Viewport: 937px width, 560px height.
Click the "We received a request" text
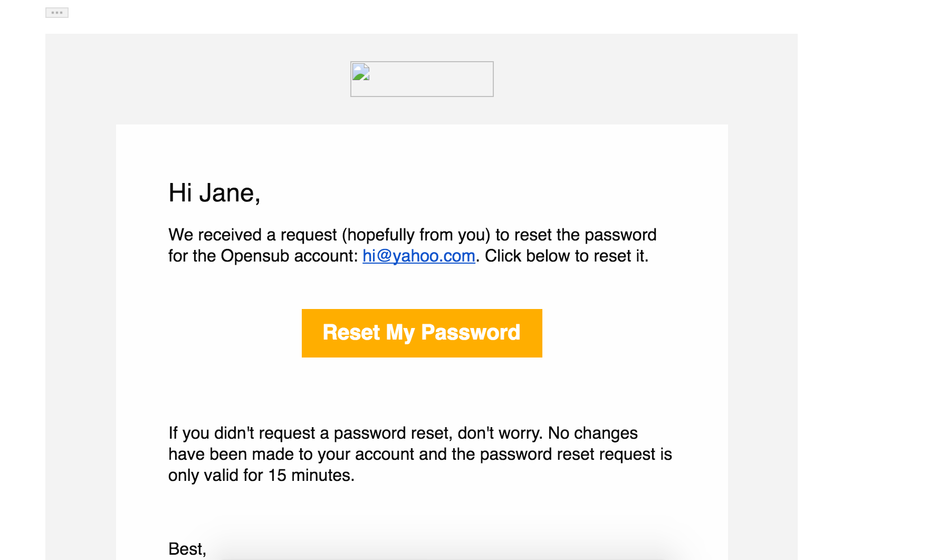252,235
